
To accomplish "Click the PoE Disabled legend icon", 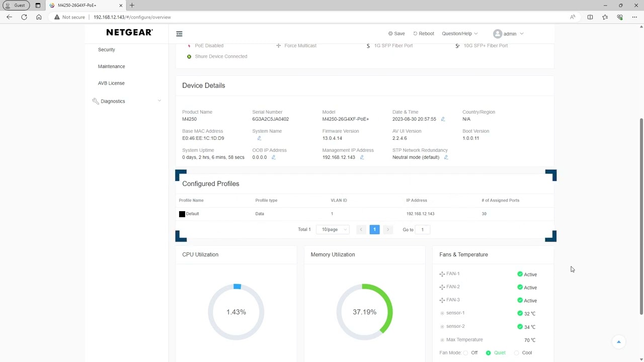I will (189, 46).
